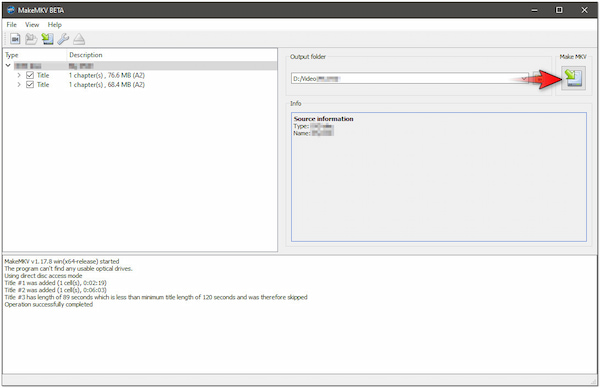Viewport: 600px width, 388px height.
Task: Click log line 'Title #2 was added'
Action: click(x=55, y=290)
